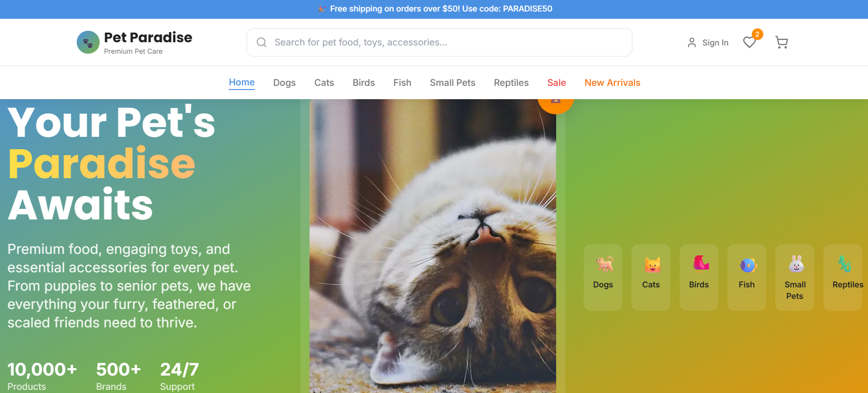Click the search magnifier icon
The height and width of the screenshot is (393, 868).
click(261, 42)
